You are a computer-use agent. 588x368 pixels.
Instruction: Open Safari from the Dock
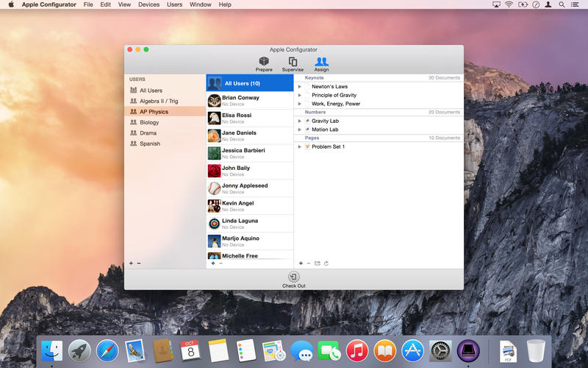[x=107, y=350]
